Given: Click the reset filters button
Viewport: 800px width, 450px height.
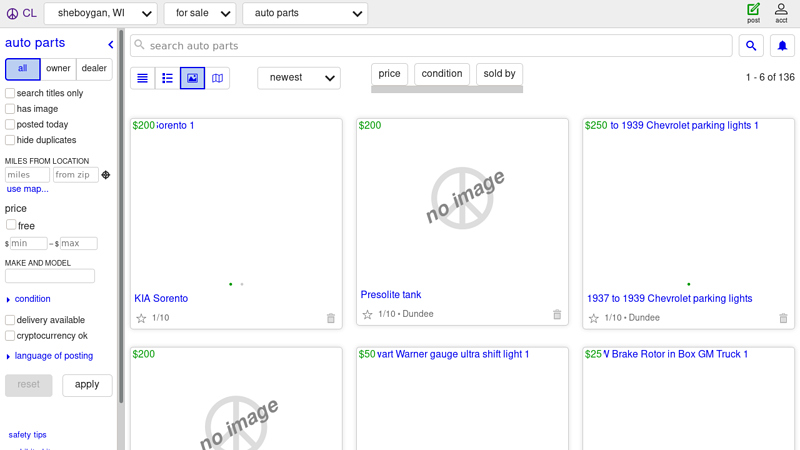Looking at the screenshot, I should (29, 385).
